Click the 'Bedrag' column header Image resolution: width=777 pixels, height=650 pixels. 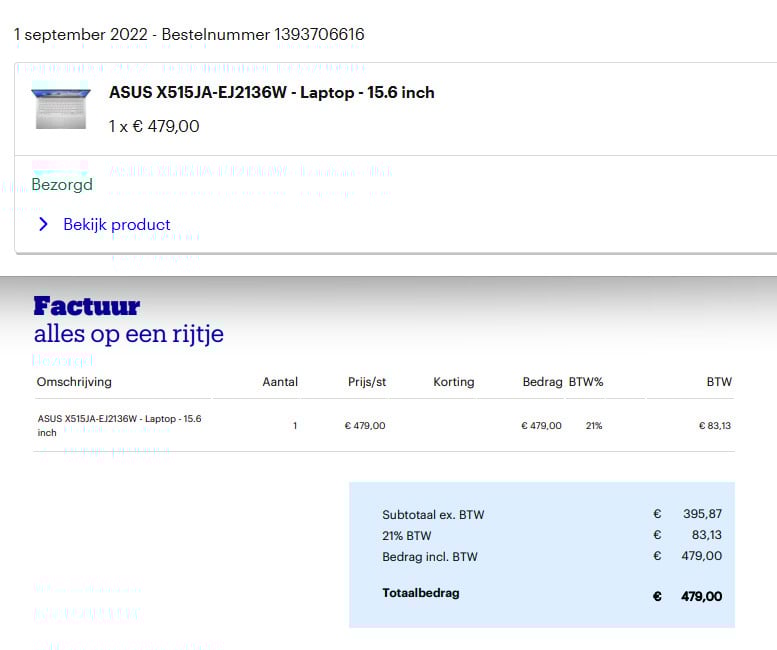click(543, 382)
